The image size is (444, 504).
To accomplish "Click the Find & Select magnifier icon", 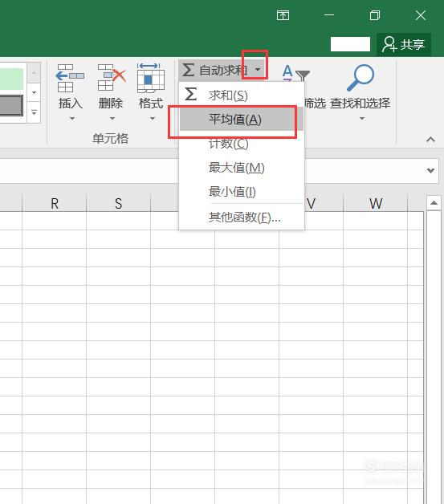I will pos(360,78).
